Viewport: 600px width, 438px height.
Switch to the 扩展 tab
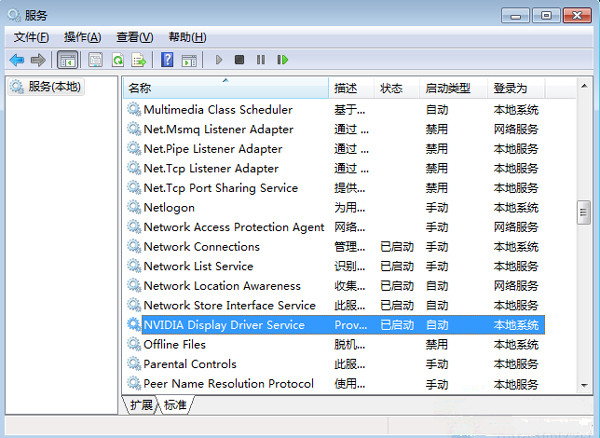(141, 404)
